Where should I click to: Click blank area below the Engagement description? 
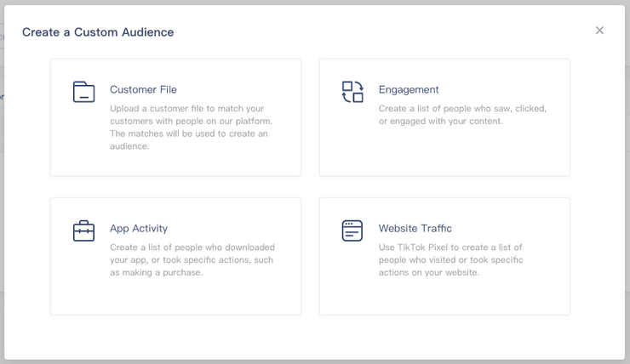[x=444, y=152]
